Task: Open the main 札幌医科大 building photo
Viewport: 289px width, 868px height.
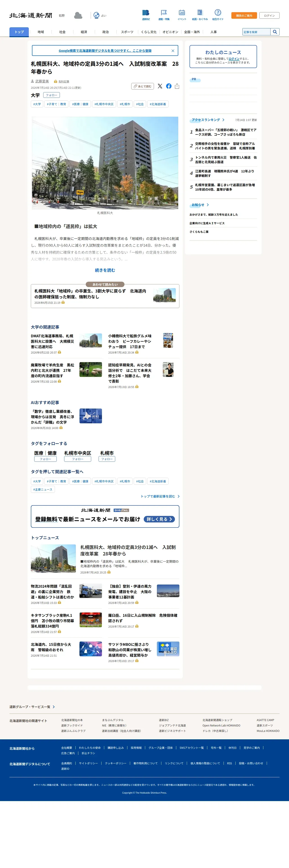Action: [105, 163]
